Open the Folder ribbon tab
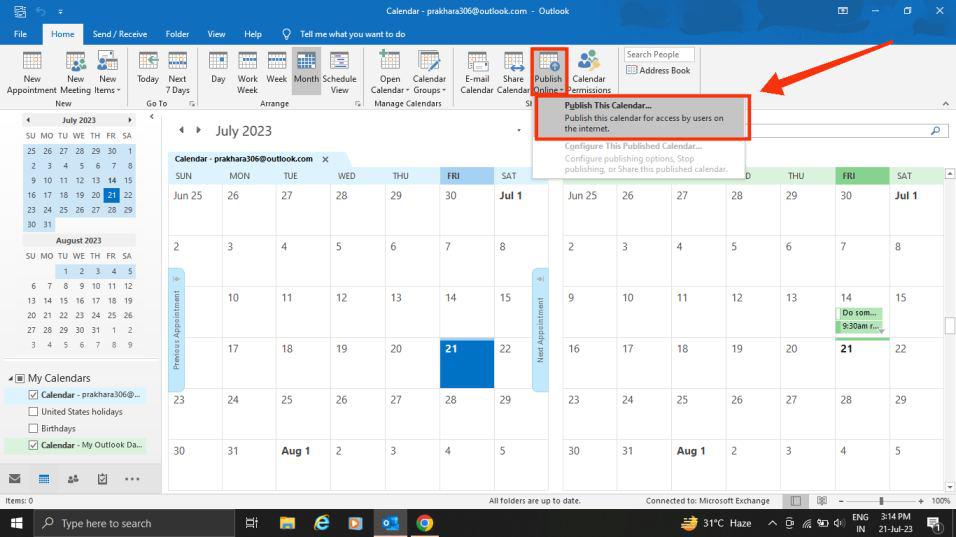The width and height of the screenshot is (956, 537). coord(177,34)
